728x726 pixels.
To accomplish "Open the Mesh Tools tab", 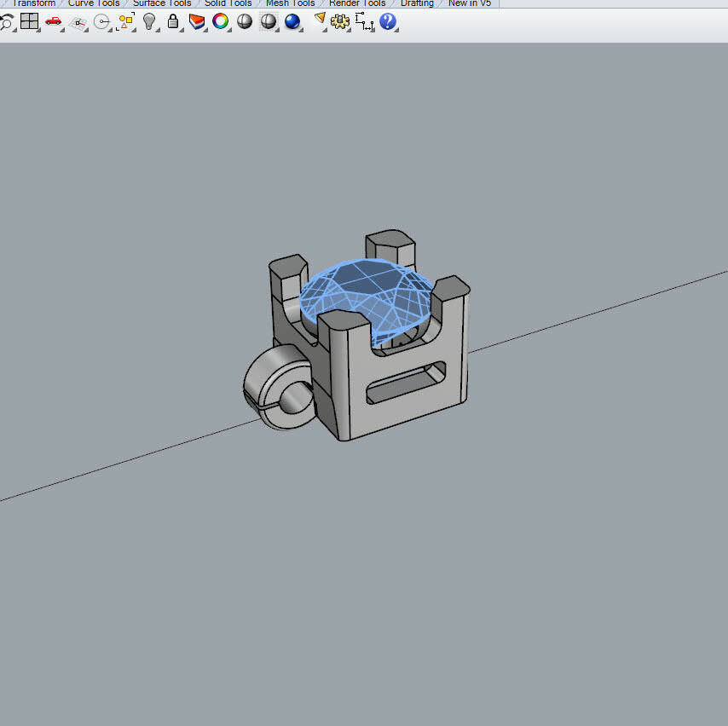I will click(290, 3).
